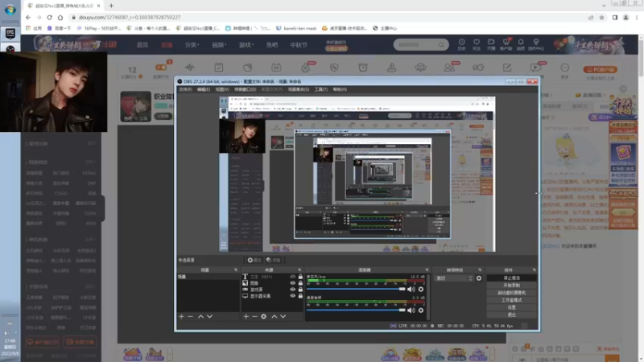
Task: Open Windows Start orb
Action: [x=10, y=10]
